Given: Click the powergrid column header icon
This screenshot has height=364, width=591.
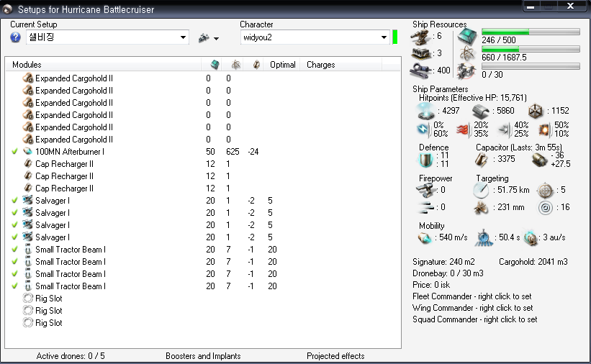Looking at the screenshot, I should (x=236, y=65).
